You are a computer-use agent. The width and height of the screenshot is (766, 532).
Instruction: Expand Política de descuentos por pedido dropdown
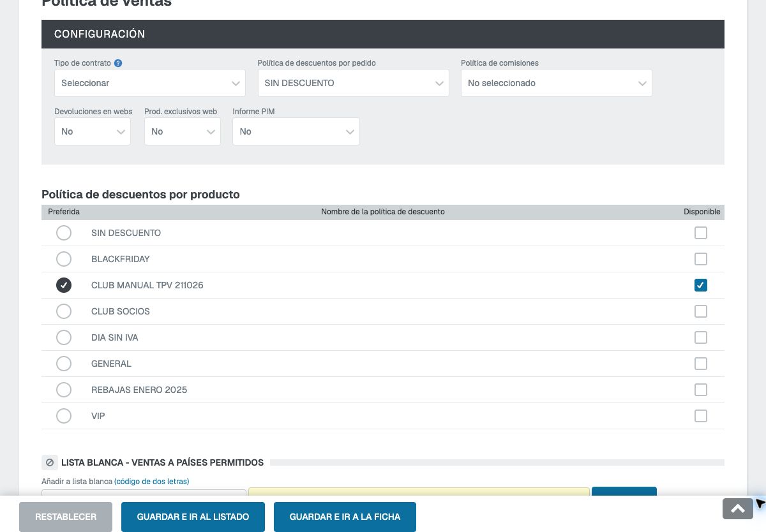[x=354, y=83]
